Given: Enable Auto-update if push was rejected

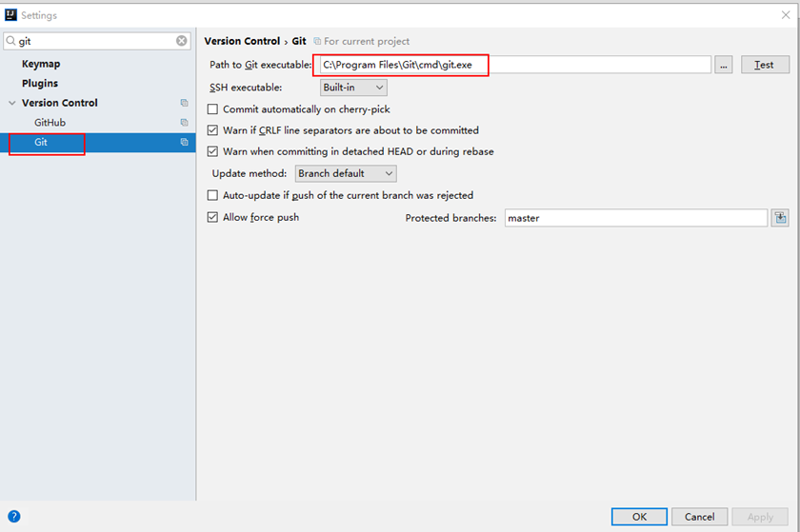Looking at the screenshot, I should click(212, 195).
